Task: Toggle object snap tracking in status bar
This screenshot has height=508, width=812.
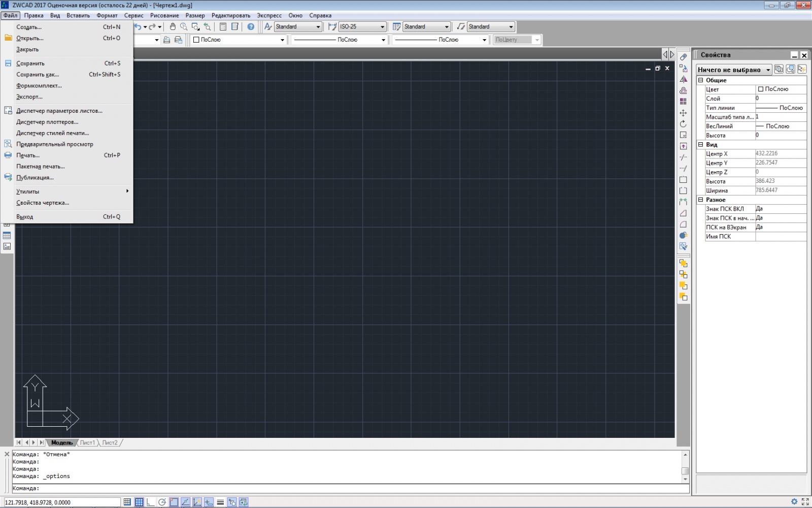Action: click(x=186, y=502)
